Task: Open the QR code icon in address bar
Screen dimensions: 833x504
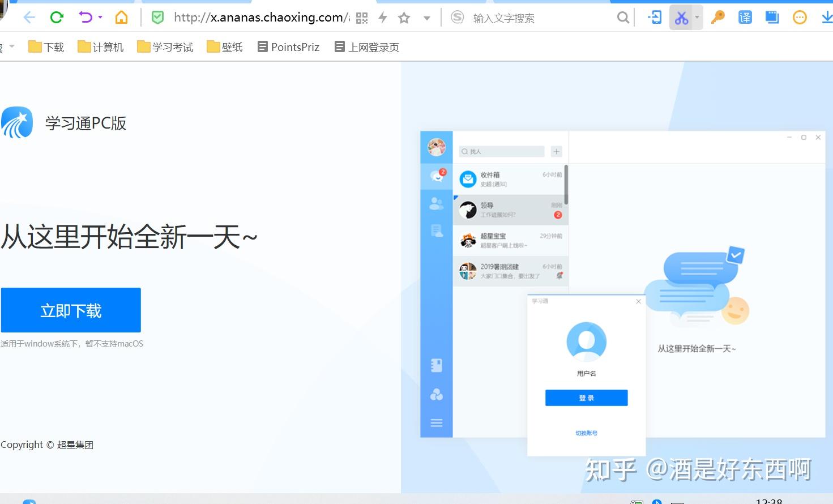Action: click(x=362, y=18)
